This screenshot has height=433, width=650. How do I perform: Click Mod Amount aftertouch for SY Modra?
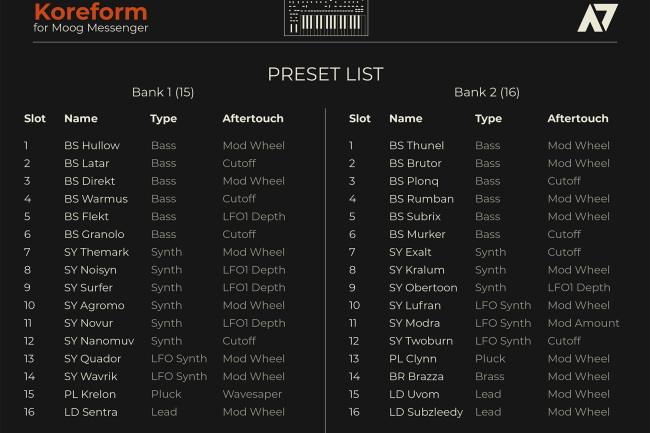click(x=583, y=323)
